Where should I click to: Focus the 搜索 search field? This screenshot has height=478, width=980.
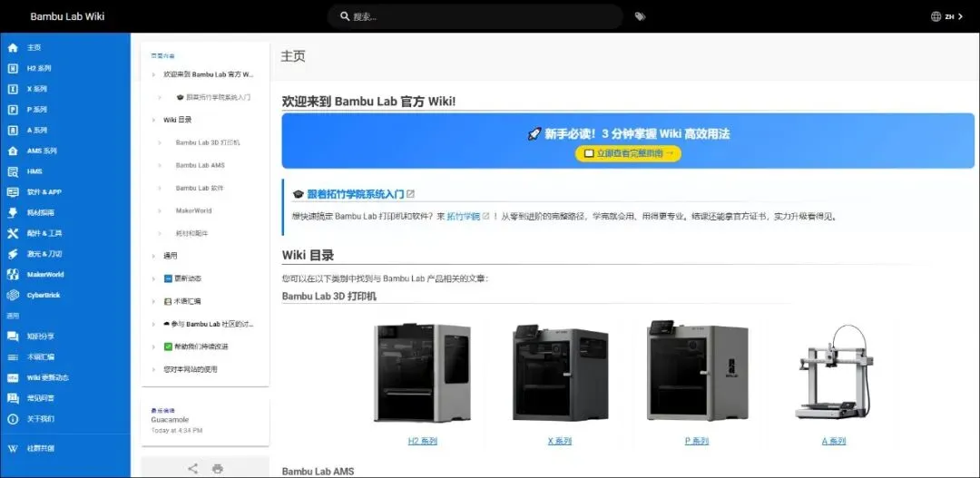(475, 17)
